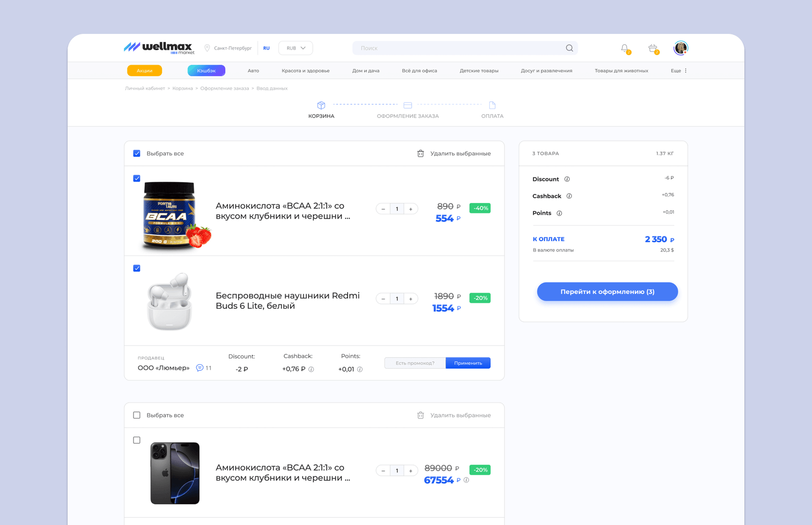Click Перейти к оформлению (3) button
The height and width of the screenshot is (525, 812).
[607, 292]
